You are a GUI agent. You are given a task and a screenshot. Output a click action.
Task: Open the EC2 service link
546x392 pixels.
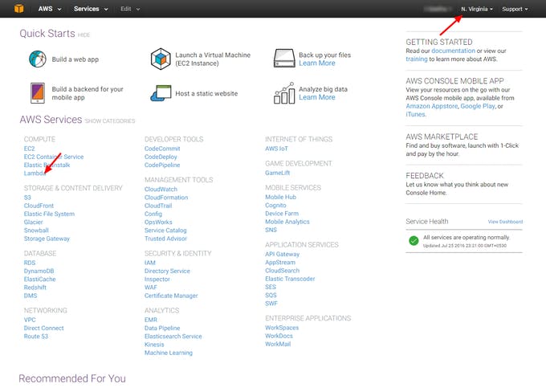point(29,149)
